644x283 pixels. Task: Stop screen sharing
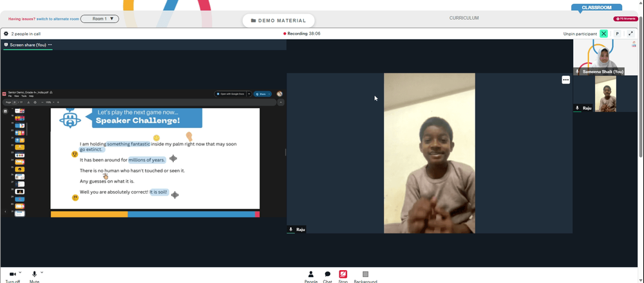[343, 277]
